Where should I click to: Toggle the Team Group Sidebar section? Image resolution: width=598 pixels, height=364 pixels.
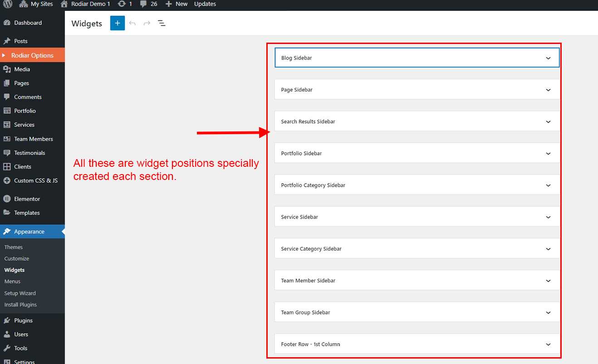[x=548, y=312]
